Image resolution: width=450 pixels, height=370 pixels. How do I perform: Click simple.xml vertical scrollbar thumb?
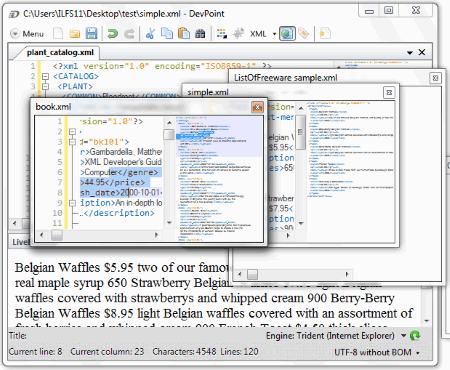(300, 133)
